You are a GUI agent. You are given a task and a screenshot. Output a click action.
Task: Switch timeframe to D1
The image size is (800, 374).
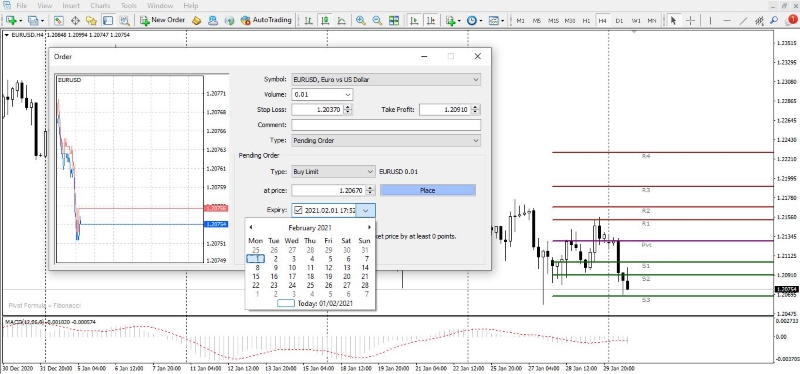tap(619, 21)
